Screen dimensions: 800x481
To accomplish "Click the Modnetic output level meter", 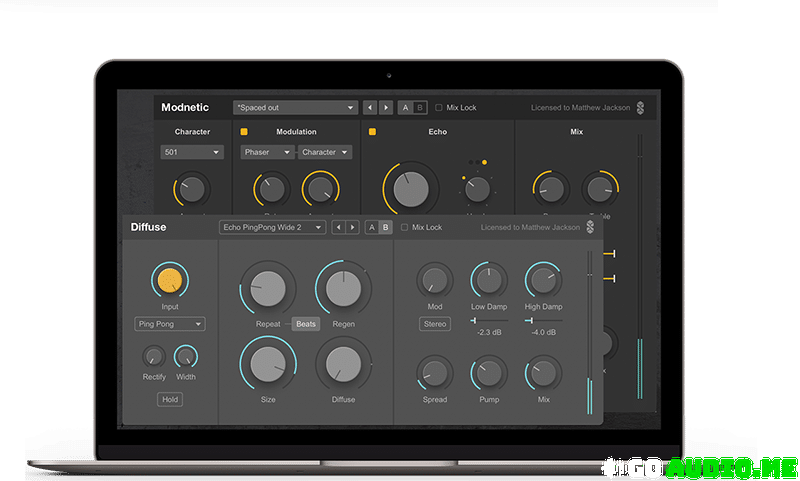I will (640, 267).
